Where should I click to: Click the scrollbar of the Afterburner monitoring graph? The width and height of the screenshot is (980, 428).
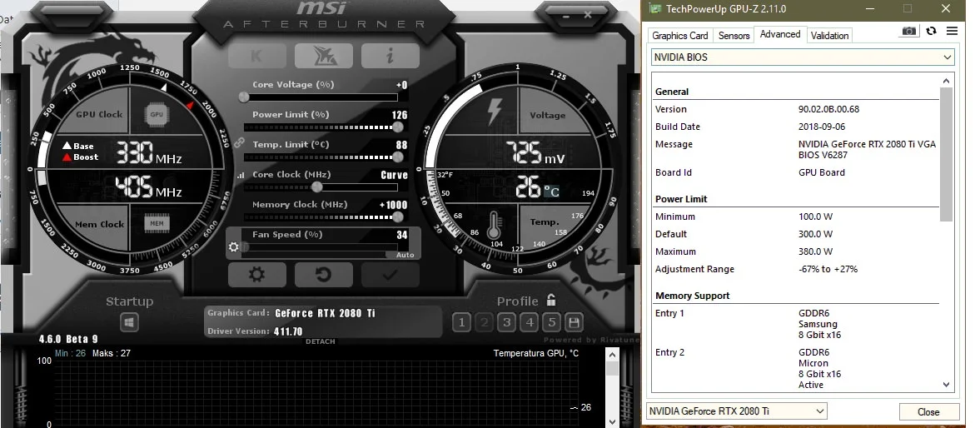pos(612,387)
